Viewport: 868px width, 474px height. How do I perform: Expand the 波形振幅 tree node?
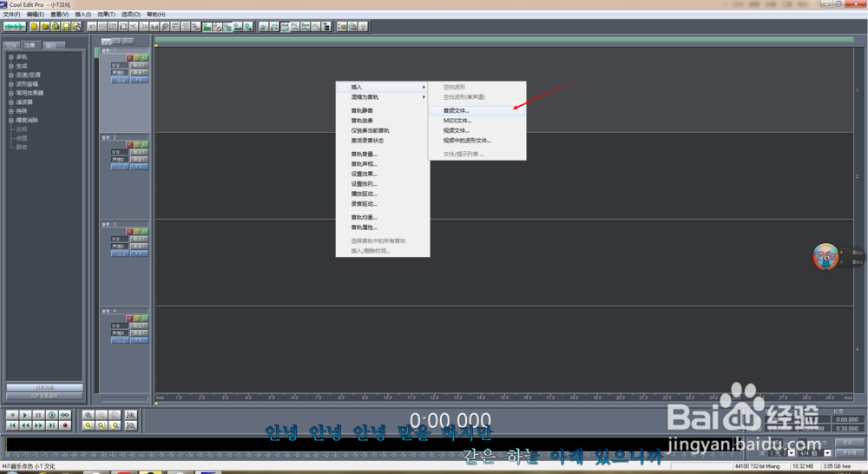11,84
